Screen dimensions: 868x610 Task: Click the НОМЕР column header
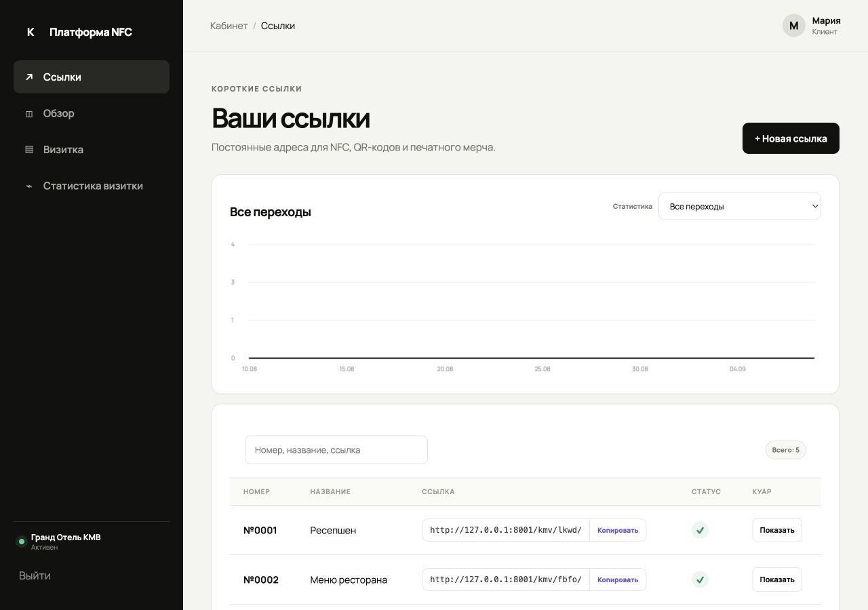(x=257, y=491)
